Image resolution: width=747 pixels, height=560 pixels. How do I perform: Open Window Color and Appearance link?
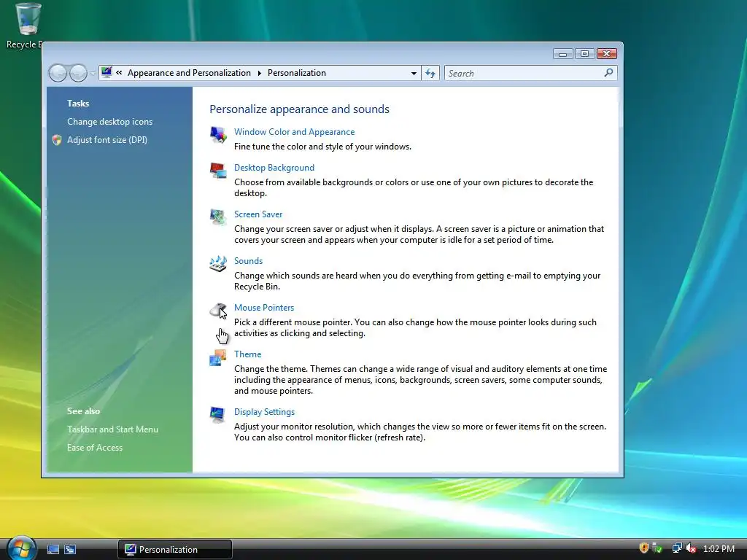coord(295,132)
